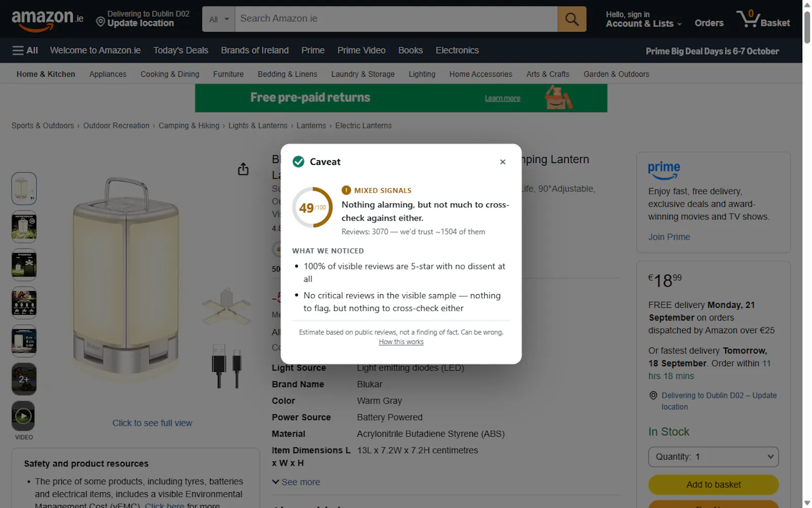Open Today's Deals
This screenshot has height=508, width=812.
pos(181,50)
